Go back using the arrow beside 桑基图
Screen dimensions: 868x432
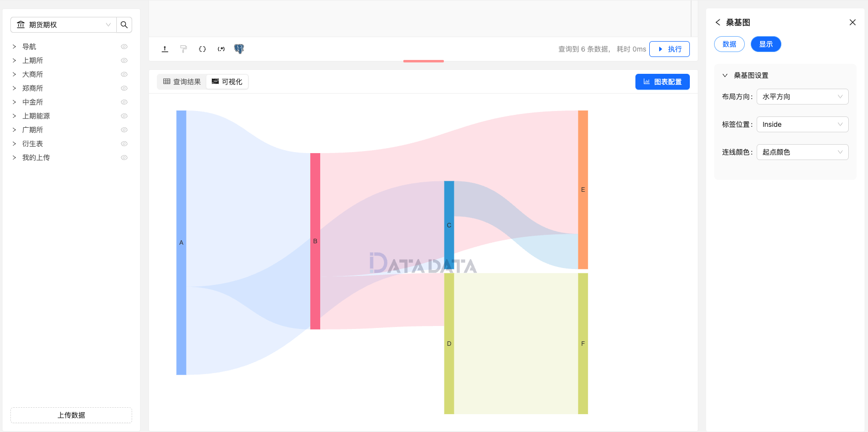pos(718,22)
